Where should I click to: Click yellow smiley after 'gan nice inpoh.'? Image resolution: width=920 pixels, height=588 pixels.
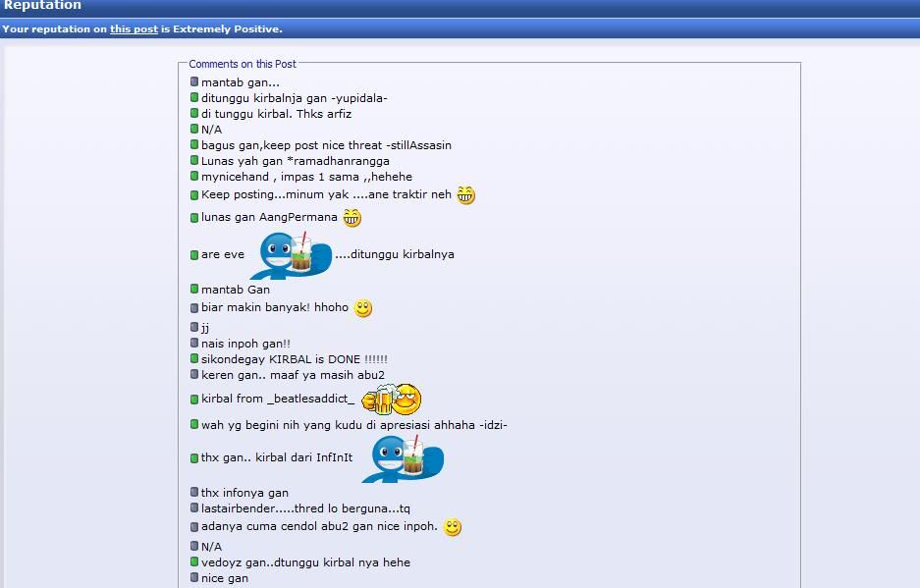(x=453, y=527)
